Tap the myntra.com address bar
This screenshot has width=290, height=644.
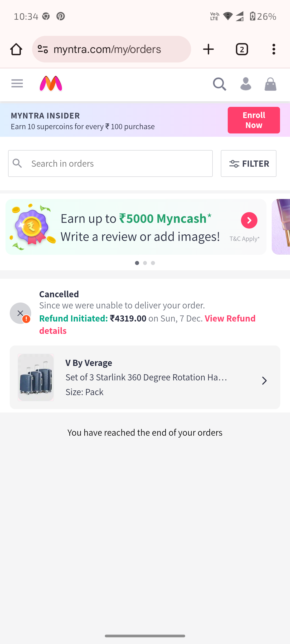[x=118, y=49]
